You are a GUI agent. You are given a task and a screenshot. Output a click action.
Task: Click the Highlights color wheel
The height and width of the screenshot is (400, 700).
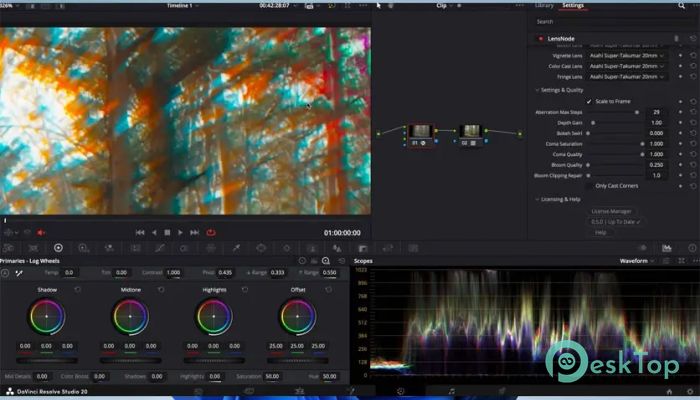(214, 317)
